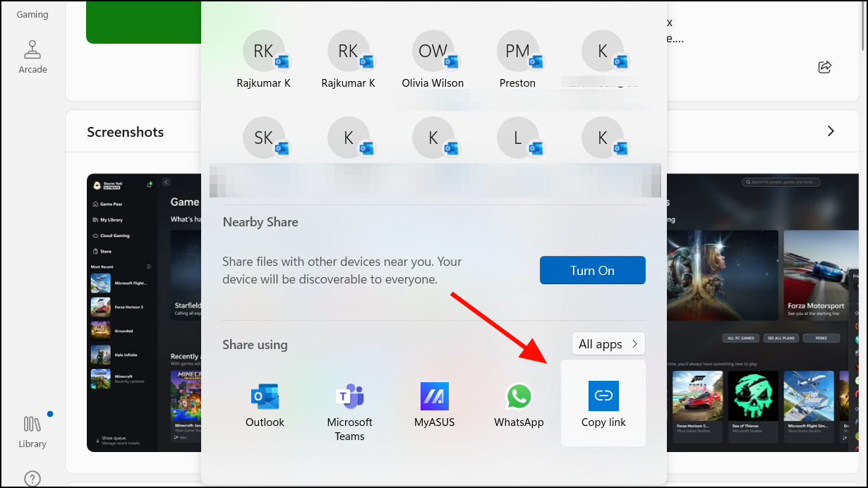Viewport: 868px width, 488px height.
Task: Share using WhatsApp
Action: (x=519, y=405)
